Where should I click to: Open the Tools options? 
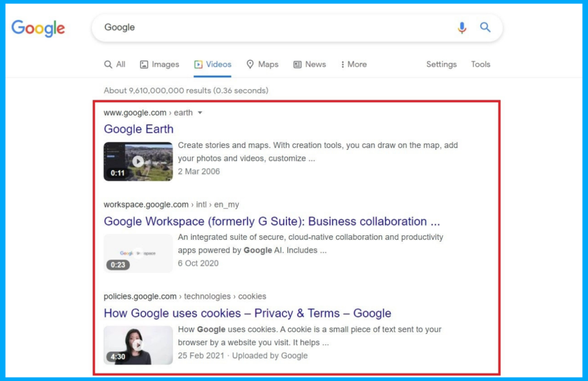coord(481,64)
